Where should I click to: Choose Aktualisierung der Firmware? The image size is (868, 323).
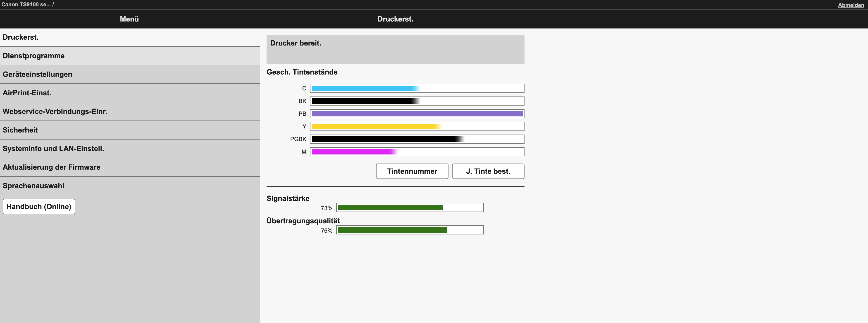pyautogui.click(x=130, y=167)
